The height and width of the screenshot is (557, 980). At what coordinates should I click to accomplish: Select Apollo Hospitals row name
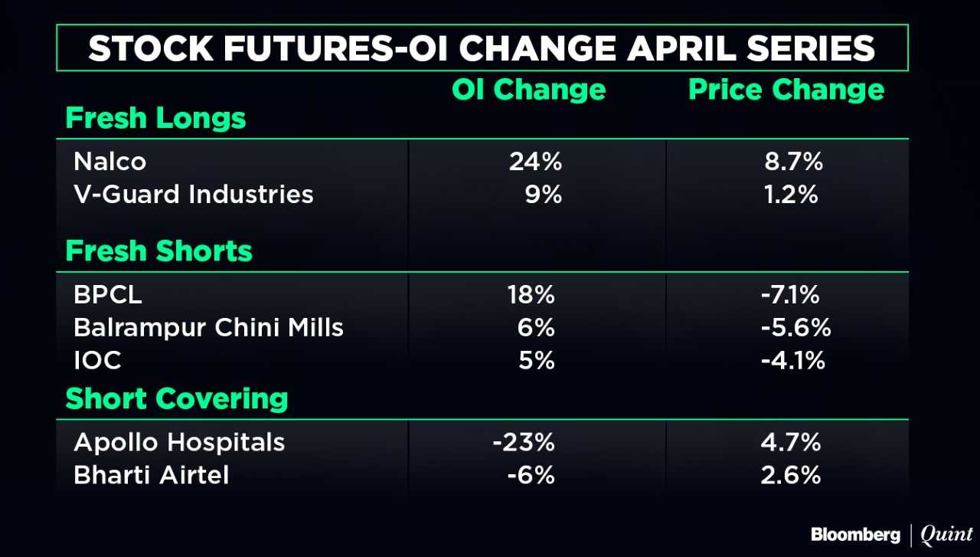coord(179,442)
